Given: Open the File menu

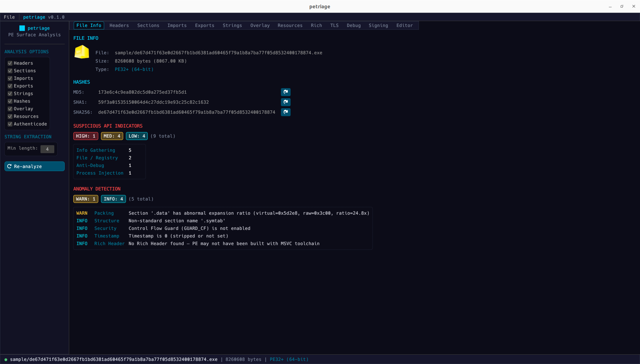Looking at the screenshot, I should 9,17.
